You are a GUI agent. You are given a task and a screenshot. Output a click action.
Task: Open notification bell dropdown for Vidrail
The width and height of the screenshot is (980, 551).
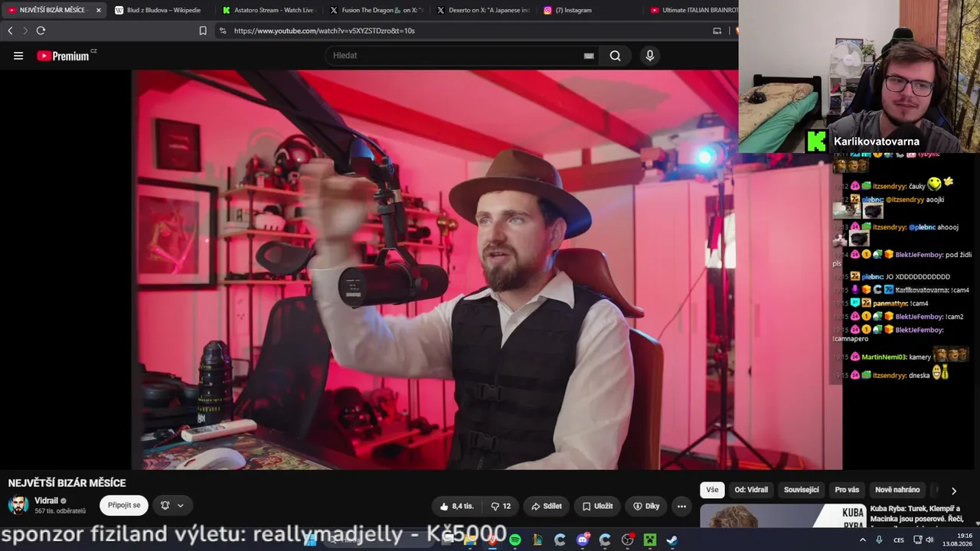point(172,505)
